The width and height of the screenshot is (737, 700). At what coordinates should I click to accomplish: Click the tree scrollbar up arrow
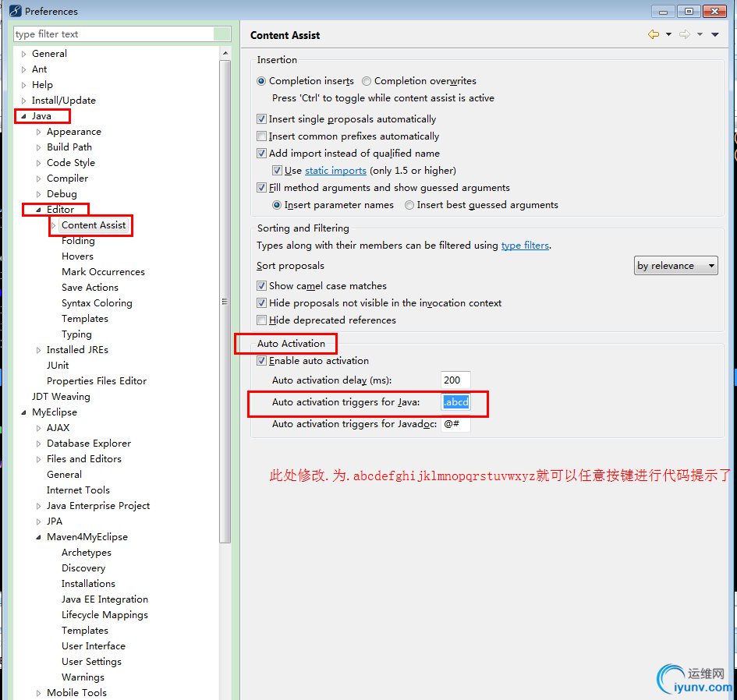point(225,53)
